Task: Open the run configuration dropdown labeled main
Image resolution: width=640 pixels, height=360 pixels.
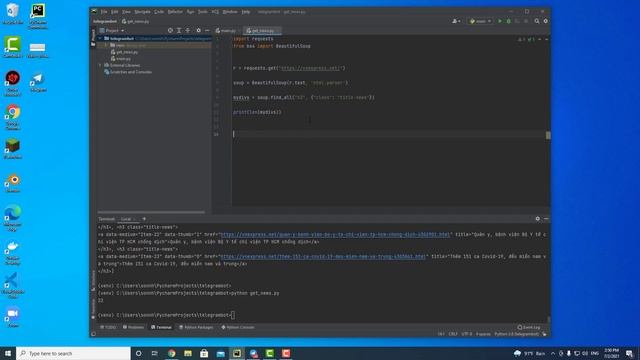Action: [480, 21]
